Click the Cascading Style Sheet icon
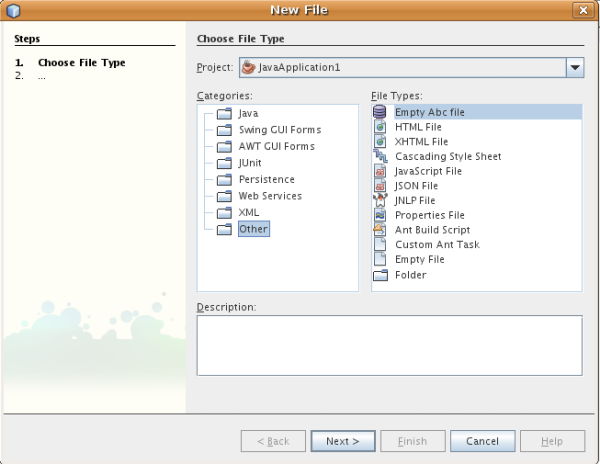 click(380, 156)
